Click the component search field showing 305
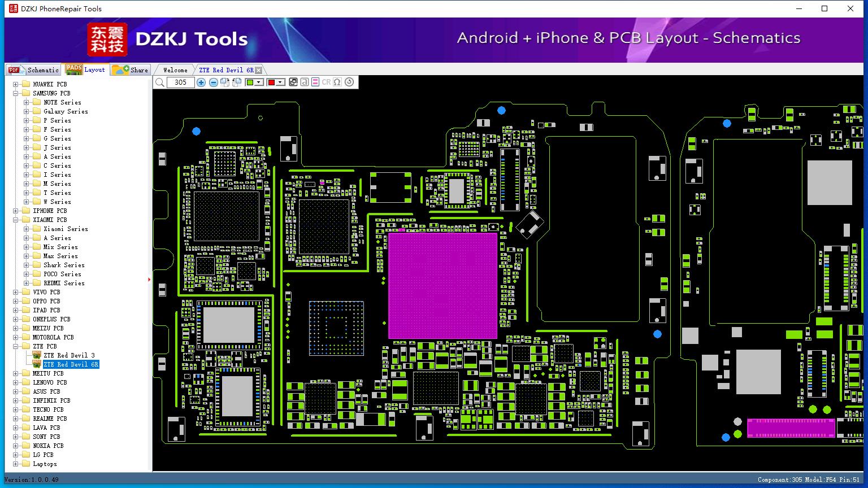 coord(180,82)
